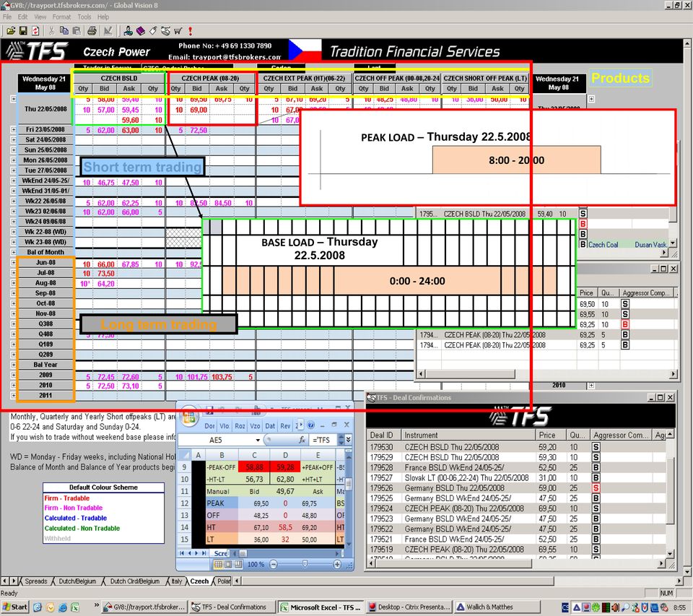Click the fx insert function icon in Excel
The width and height of the screenshot is (693, 616).
[302, 440]
